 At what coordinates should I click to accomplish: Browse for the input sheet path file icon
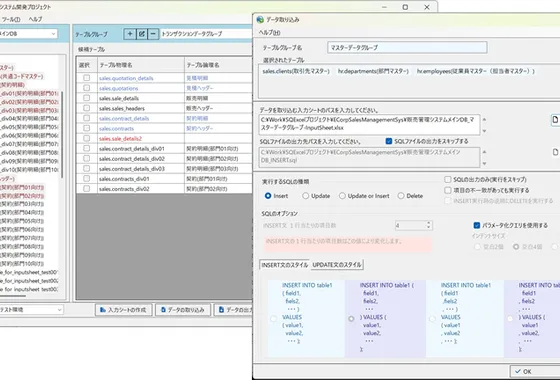[555, 120]
